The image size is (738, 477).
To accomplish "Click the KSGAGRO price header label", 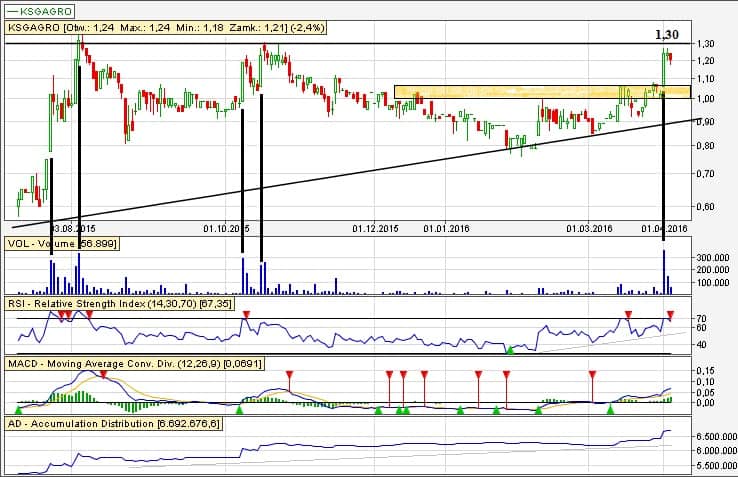I will pyautogui.click(x=150, y=29).
